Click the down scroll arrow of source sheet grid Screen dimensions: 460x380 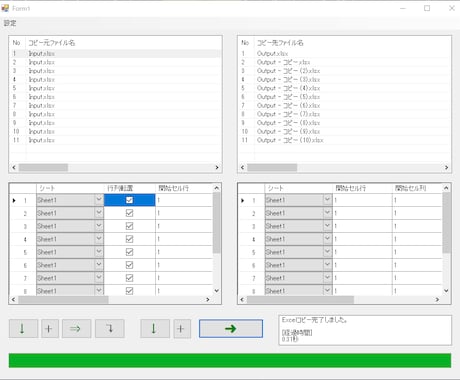(x=216, y=291)
